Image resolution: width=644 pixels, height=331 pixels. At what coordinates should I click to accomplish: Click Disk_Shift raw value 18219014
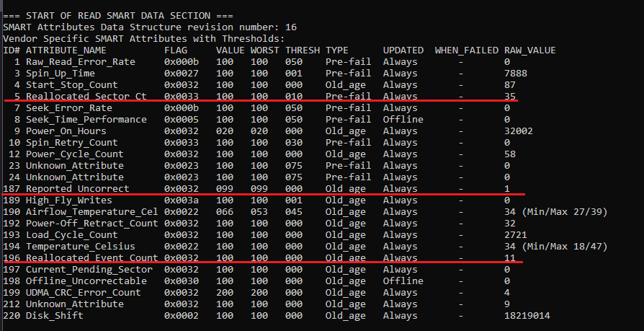coord(527,315)
